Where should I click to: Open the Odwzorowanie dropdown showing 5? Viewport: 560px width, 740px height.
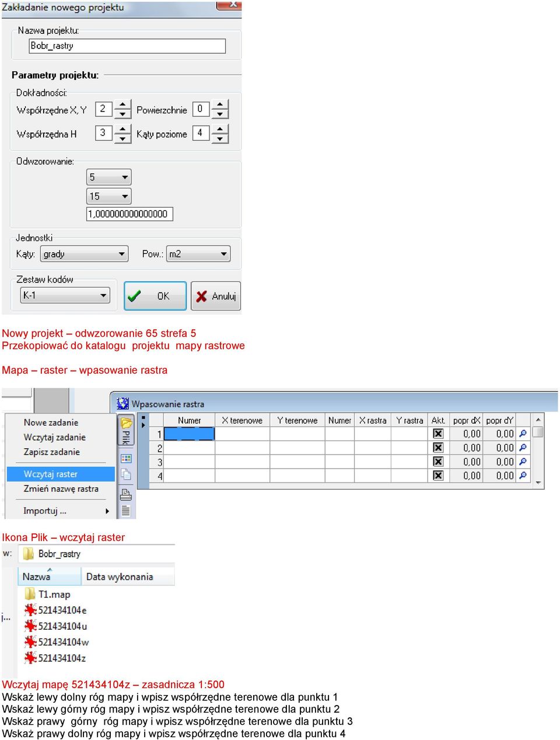[109, 177]
